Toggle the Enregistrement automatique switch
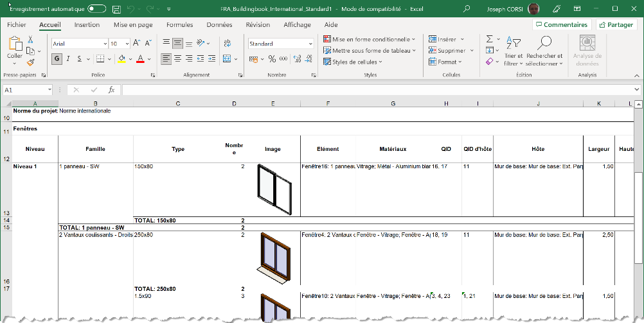Viewport: 644px width, 323px height. (96, 9)
